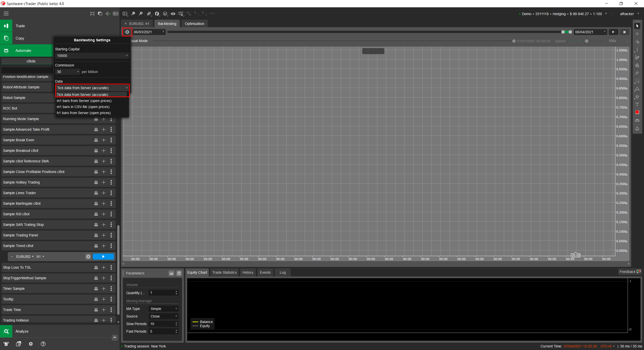The image size is (644, 350).
Task: Open price alerts bell icon
Action: click(637, 129)
